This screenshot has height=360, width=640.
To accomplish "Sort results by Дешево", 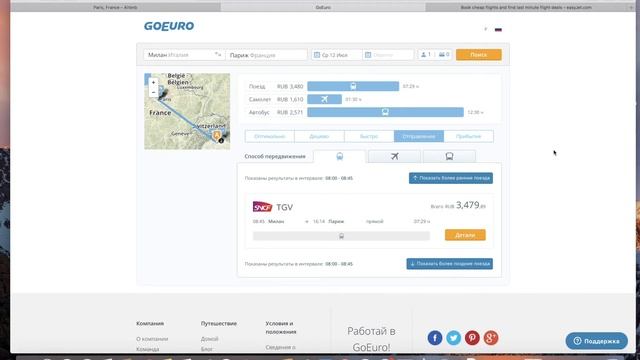I will tap(319, 136).
